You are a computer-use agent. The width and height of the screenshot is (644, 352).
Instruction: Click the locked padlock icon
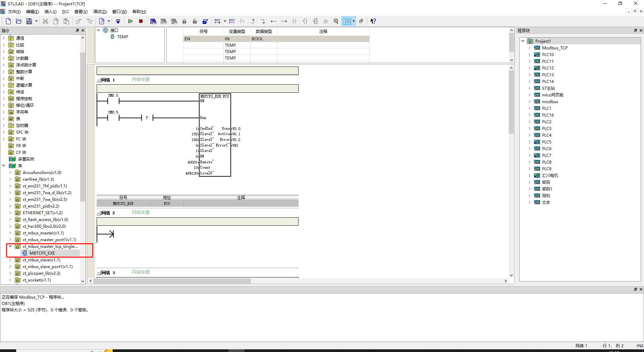click(184, 21)
